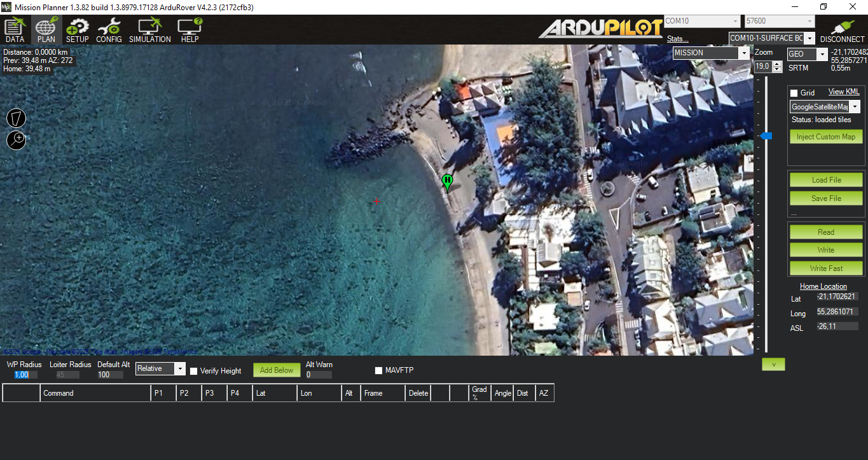Open the HELP monitor icon
Viewport: 868px width, 460px height.
(x=189, y=30)
